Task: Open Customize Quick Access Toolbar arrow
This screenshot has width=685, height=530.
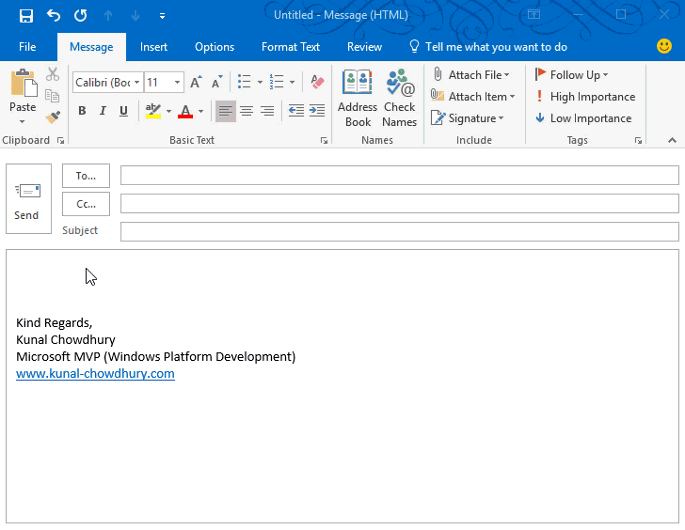Action: click(x=162, y=16)
